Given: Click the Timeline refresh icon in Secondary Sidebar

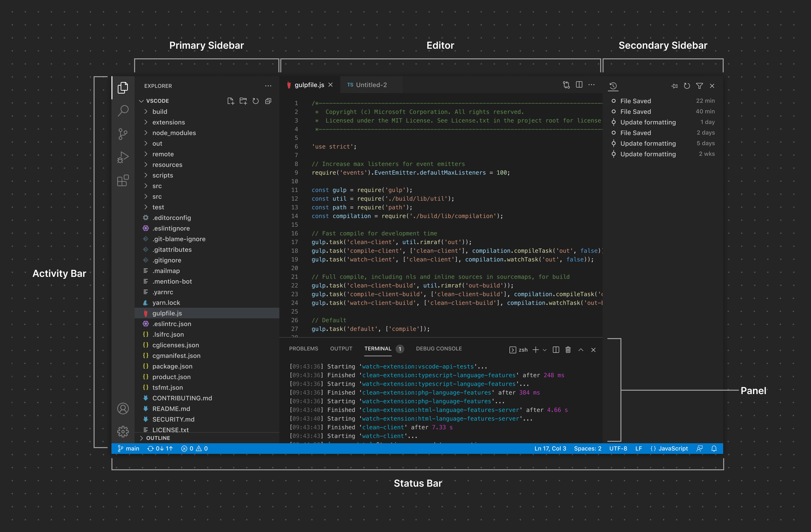Looking at the screenshot, I should point(687,87).
